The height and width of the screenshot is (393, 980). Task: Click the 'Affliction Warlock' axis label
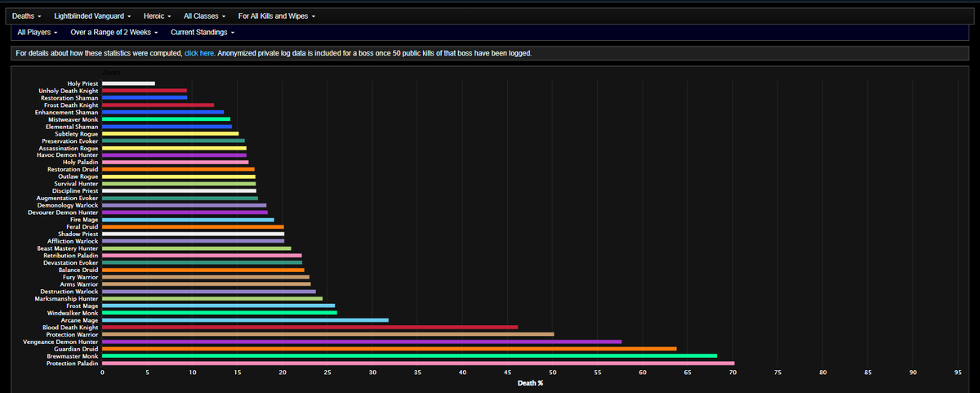pos(72,241)
